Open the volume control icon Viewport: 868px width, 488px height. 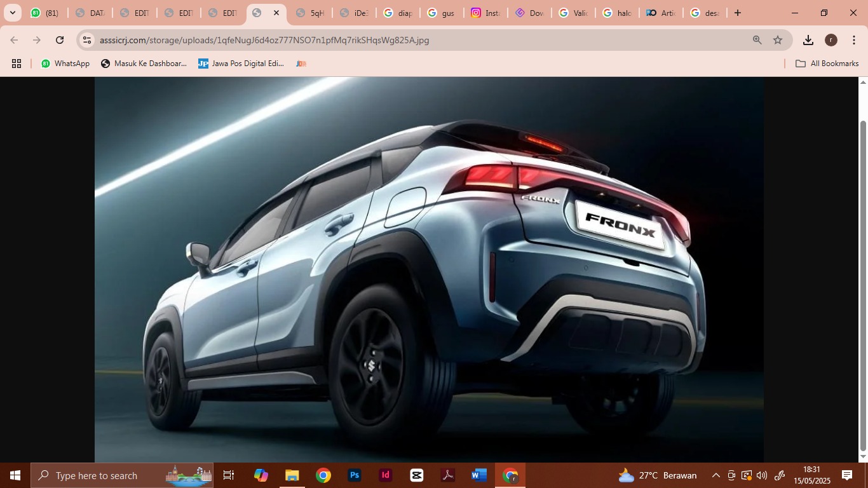762,475
